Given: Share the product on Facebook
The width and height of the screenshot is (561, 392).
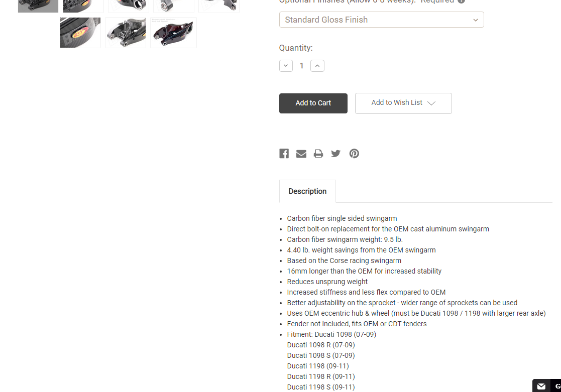Looking at the screenshot, I should (x=284, y=154).
